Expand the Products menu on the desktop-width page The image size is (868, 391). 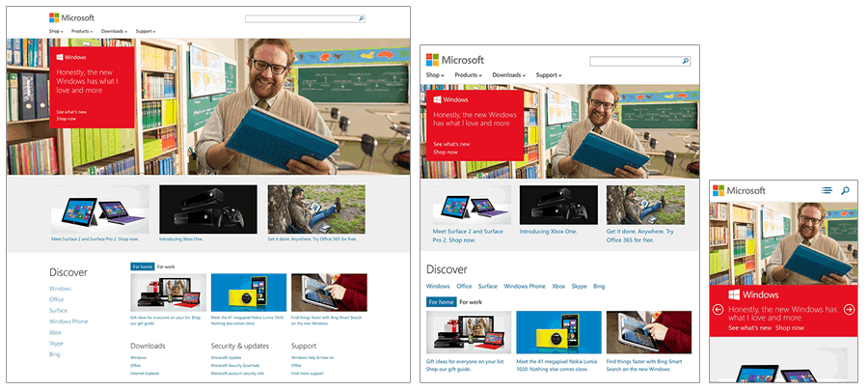pos(82,32)
